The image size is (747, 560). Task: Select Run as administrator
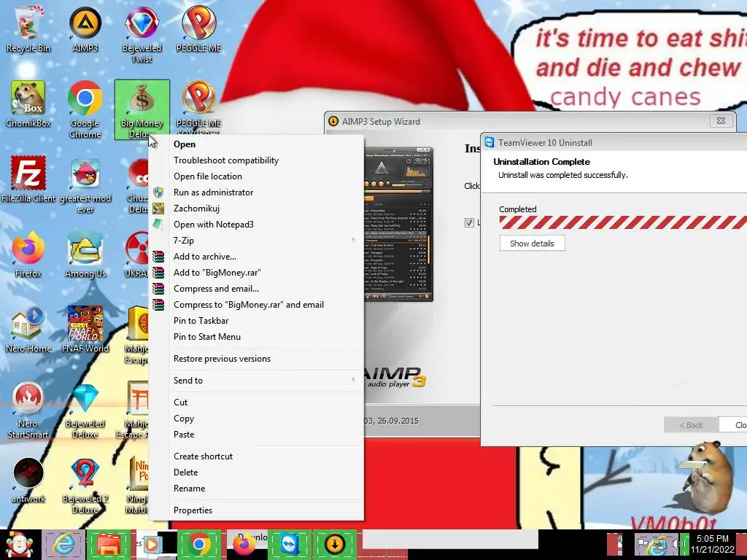coord(258,192)
